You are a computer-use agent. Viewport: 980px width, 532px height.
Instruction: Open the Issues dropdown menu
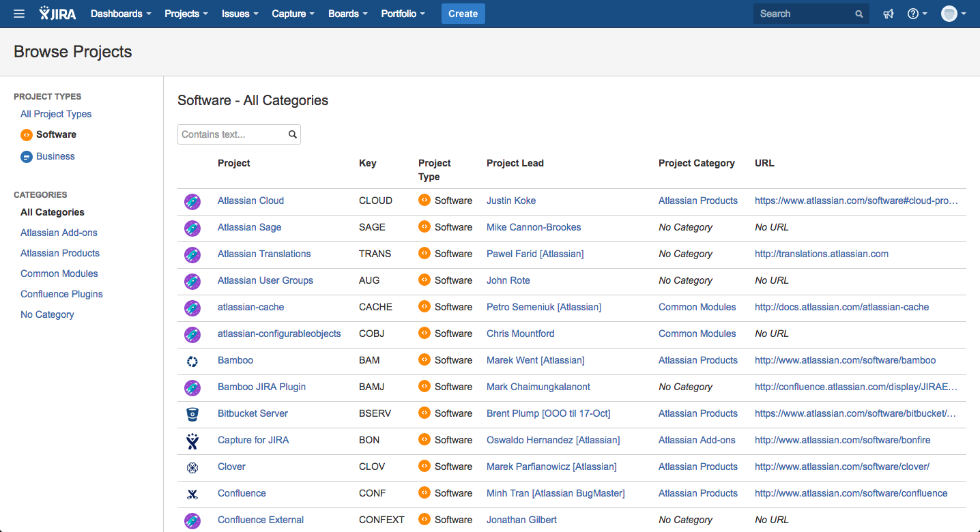[240, 14]
